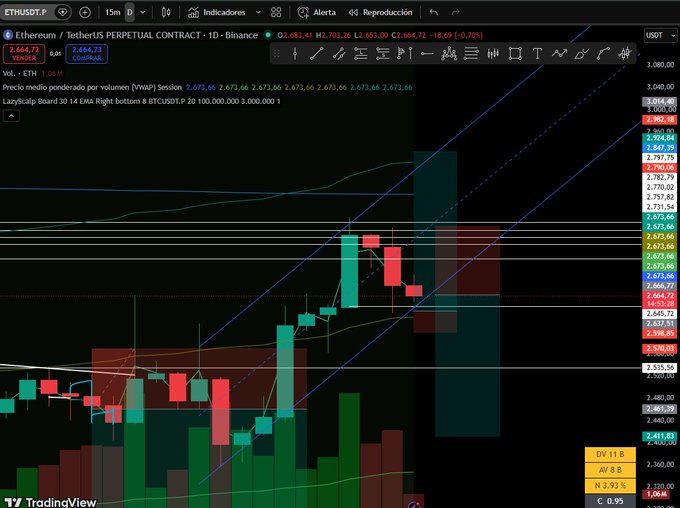Image resolution: width=680 pixels, height=508 pixels.
Task: Click the green market status dot
Action: (268, 35)
